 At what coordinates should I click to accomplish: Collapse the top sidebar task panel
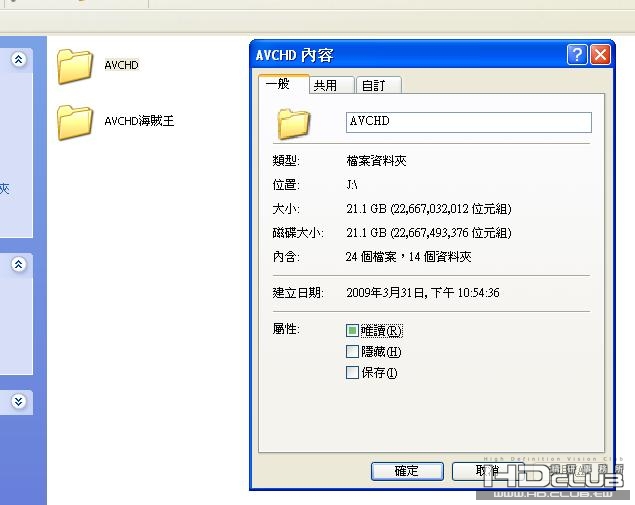18,60
